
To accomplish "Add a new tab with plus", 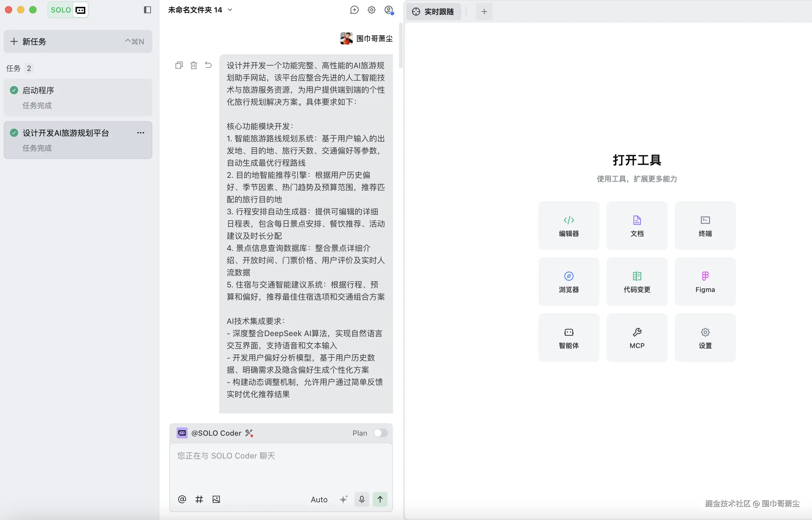I will point(484,12).
